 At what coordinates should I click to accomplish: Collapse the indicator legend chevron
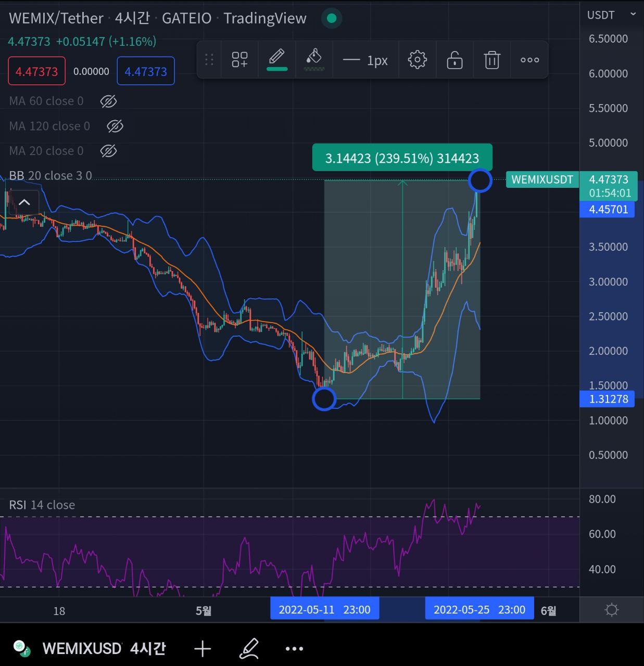tap(24, 202)
